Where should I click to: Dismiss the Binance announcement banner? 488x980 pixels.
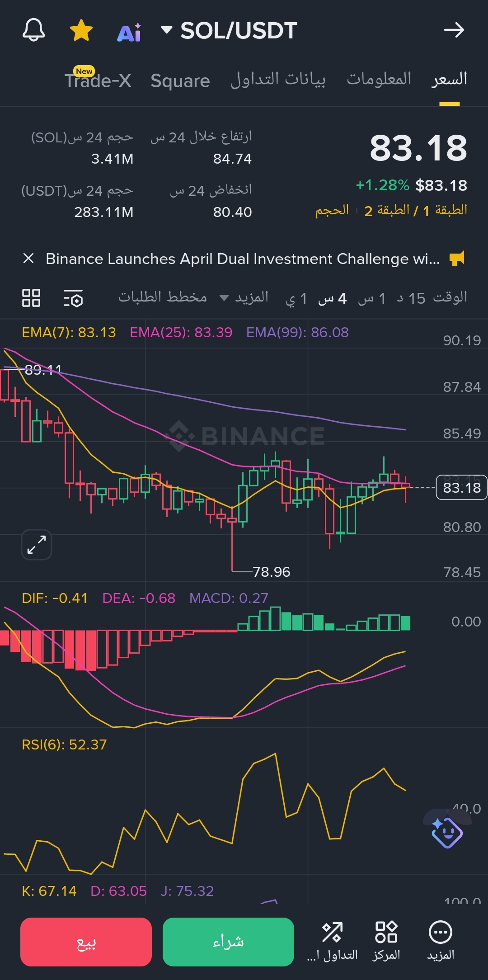click(x=28, y=259)
